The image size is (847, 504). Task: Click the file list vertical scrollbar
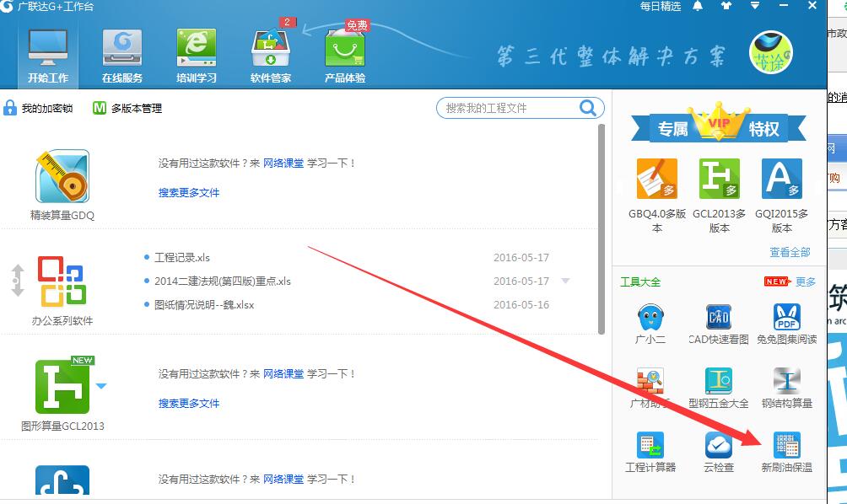(602, 229)
